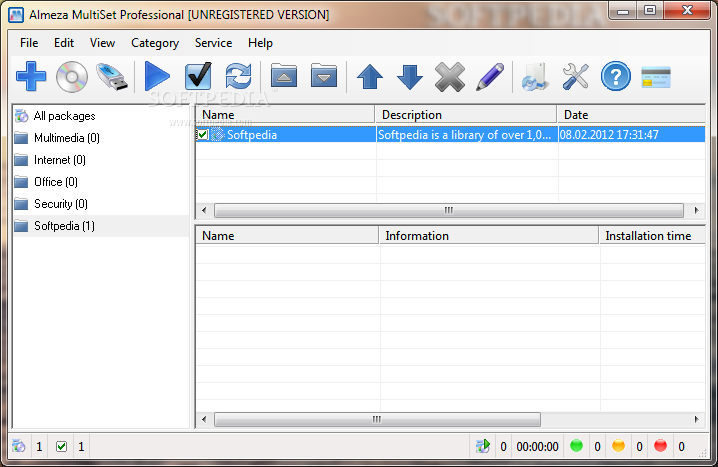Open the View menu

coord(102,43)
